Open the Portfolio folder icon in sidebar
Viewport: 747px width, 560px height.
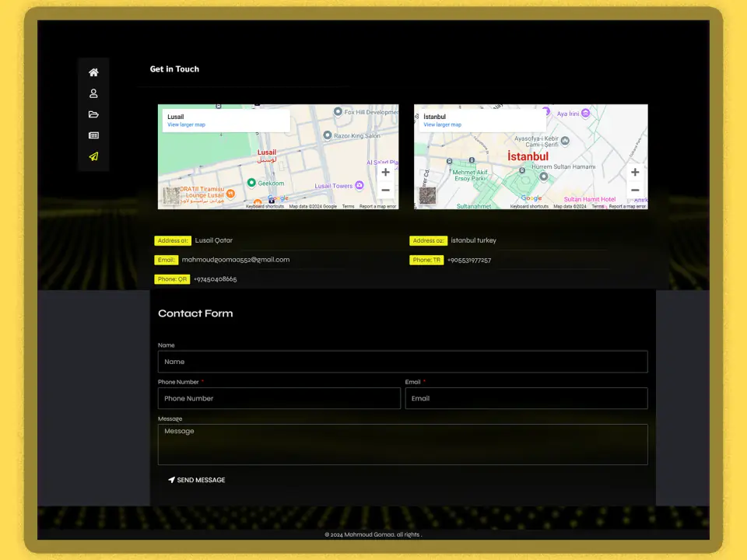pos(93,114)
